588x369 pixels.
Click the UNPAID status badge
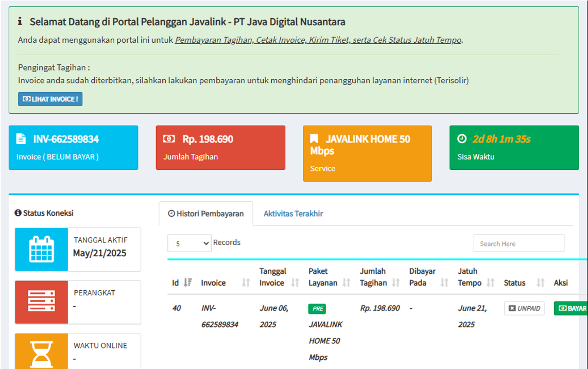pos(524,308)
